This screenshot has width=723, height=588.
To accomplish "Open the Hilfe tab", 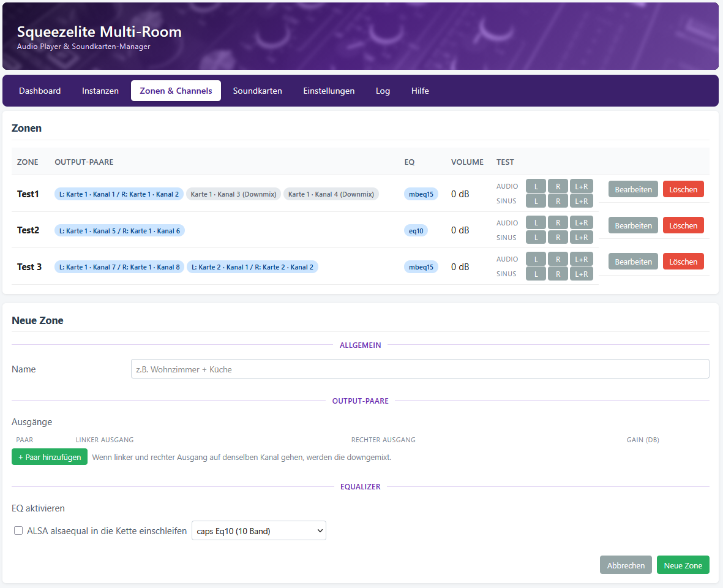I will coord(420,91).
